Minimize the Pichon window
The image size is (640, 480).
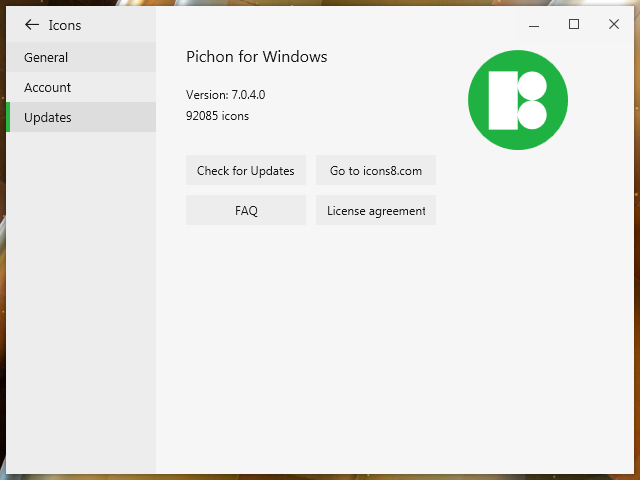(535, 25)
